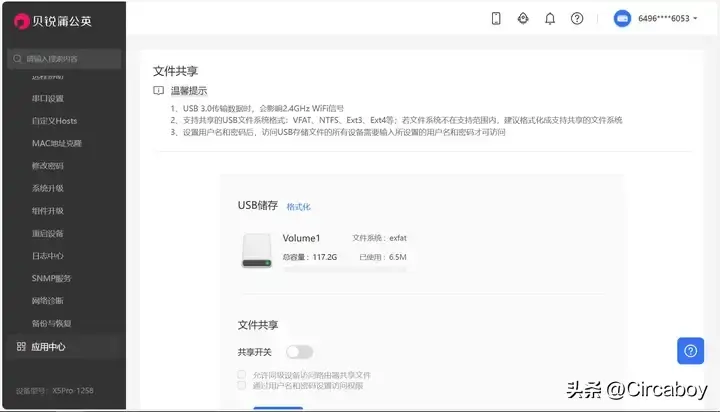The height and width of the screenshot is (412, 720).
Task: Click the rocket icon in top bar
Action: [x=523, y=18]
